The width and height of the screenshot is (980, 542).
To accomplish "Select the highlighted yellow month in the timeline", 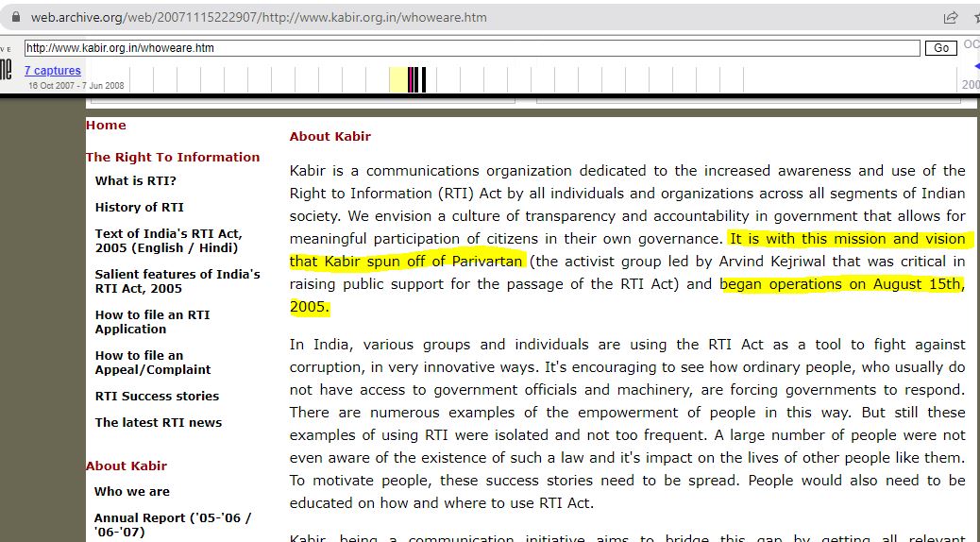I will pos(397,79).
